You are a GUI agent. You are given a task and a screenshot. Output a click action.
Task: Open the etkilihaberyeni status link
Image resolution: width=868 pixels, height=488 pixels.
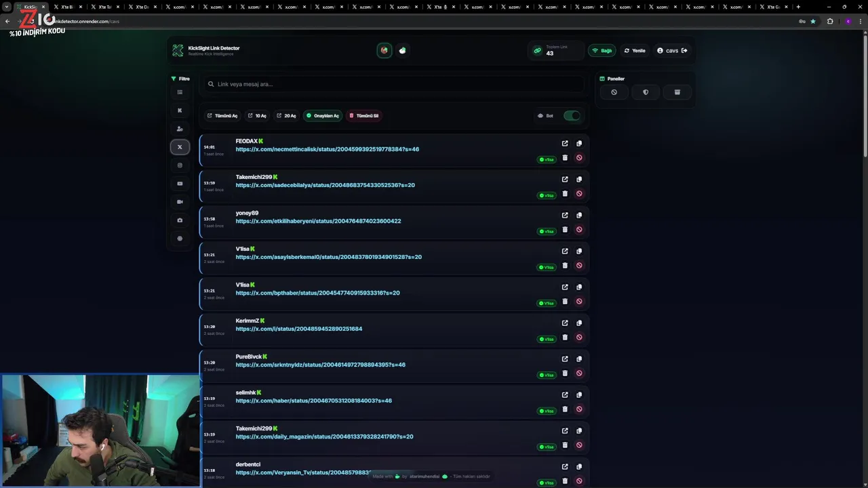pyautogui.click(x=318, y=221)
